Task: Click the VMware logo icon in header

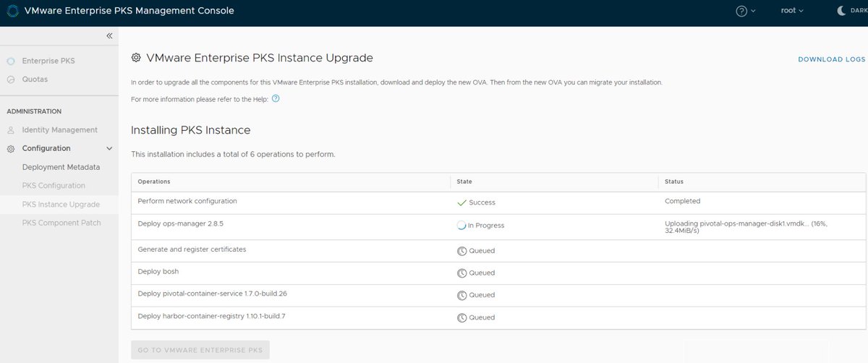Action: (12, 11)
